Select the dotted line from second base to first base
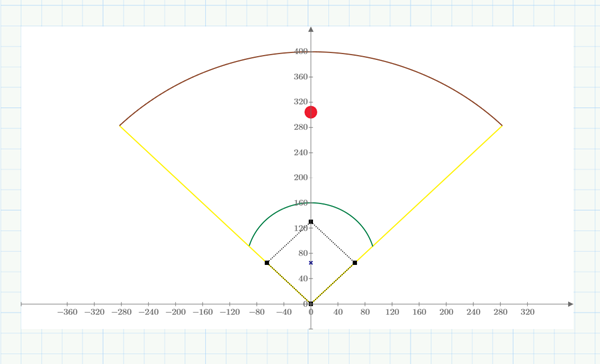 click(x=333, y=242)
